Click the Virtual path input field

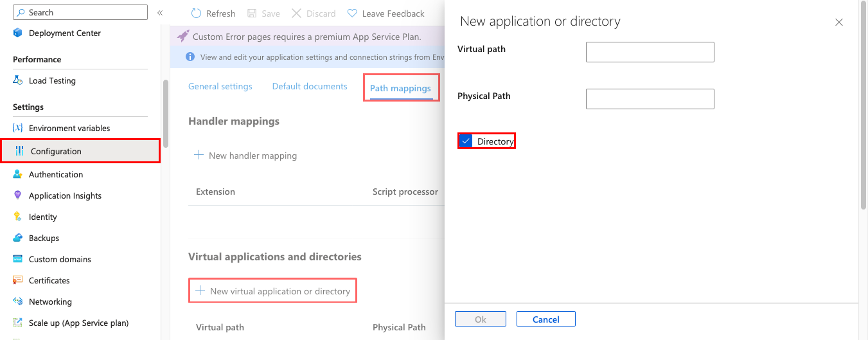point(650,52)
